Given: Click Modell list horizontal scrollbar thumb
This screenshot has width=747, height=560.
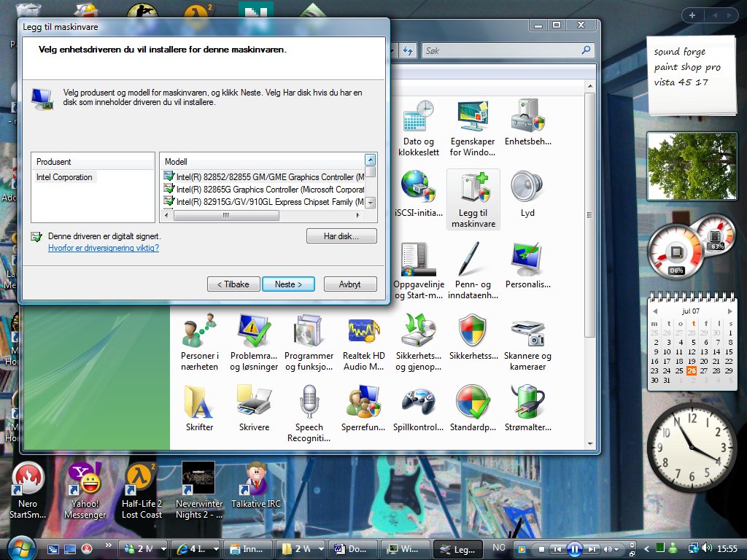Looking at the screenshot, I should (x=226, y=215).
